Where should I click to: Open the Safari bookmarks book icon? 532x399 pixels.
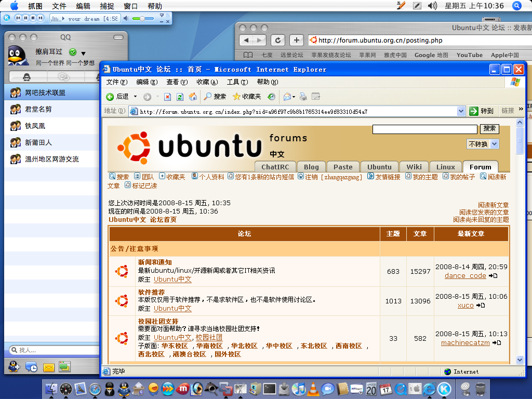point(248,55)
